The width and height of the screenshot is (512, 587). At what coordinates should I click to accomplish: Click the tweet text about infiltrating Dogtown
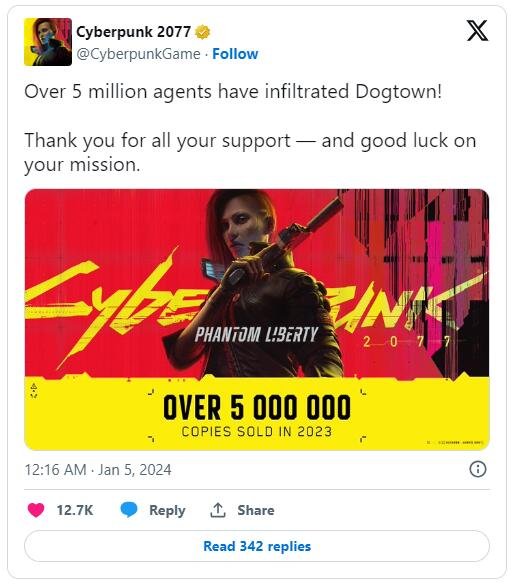click(233, 92)
